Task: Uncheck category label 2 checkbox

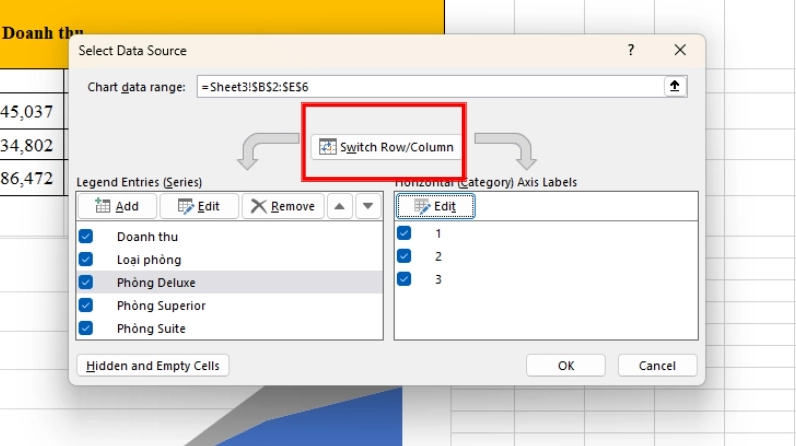Action: point(404,256)
